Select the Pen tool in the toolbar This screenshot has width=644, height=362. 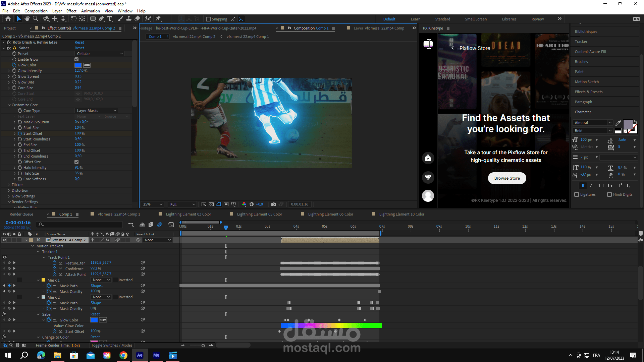click(x=101, y=19)
